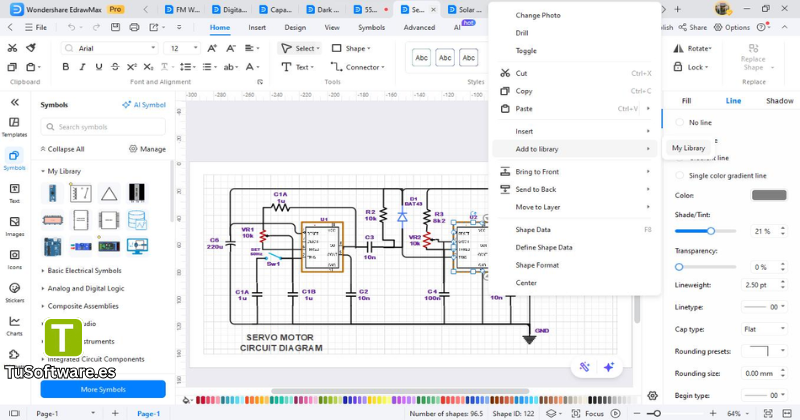Click the Bold formatting icon
The image size is (800, 420).
[65, 67]
